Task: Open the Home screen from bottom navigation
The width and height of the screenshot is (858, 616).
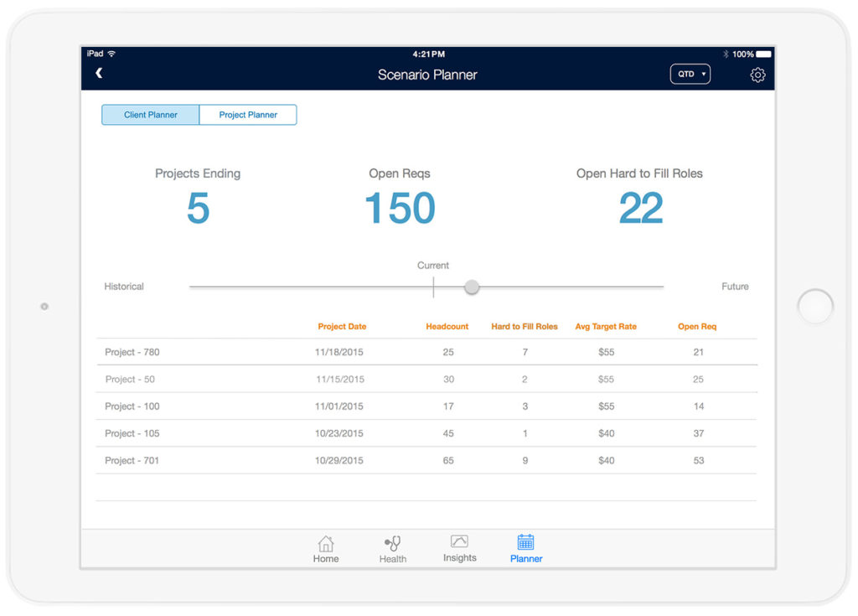Action: (325, 549)
